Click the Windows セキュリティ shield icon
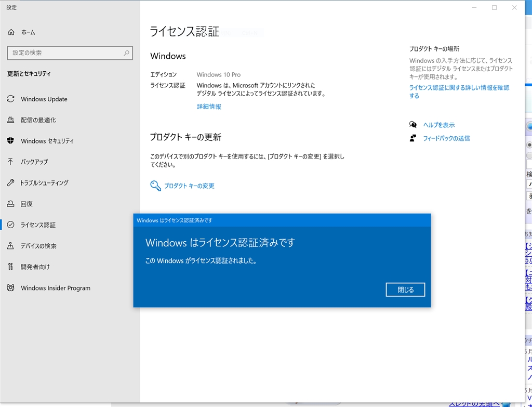Image resolution: width=532 pixels, height=407 pixels. 11,140
